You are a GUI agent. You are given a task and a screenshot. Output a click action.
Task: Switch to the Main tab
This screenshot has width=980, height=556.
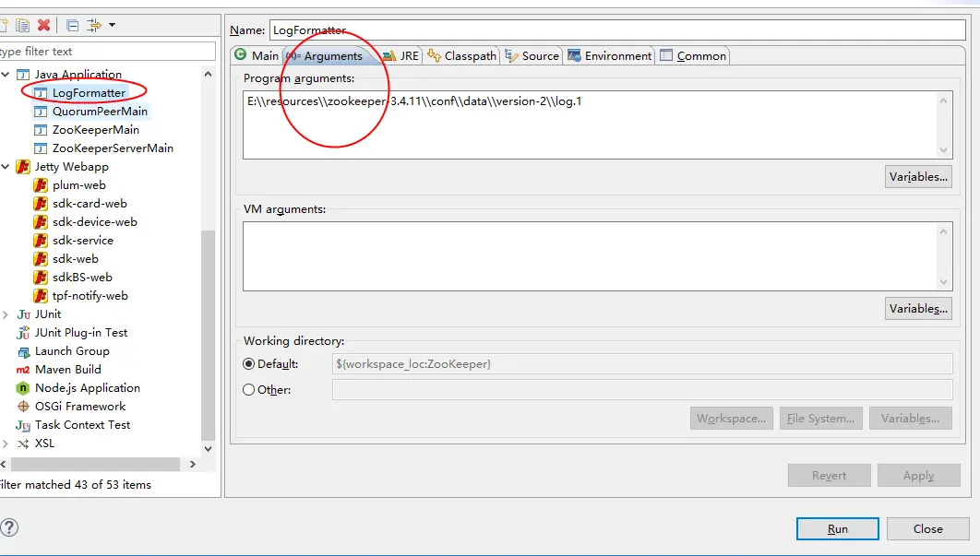pos(257,55)
